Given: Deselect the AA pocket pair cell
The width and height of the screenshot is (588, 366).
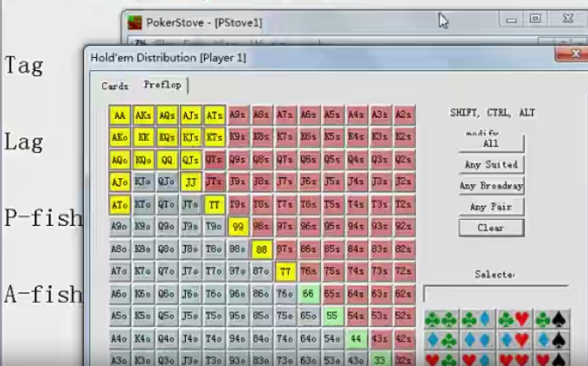Looking at the screenshot, I should 120,115.
